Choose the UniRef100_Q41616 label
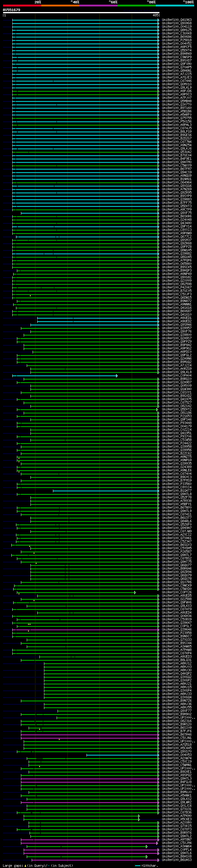 pos(177,308)
